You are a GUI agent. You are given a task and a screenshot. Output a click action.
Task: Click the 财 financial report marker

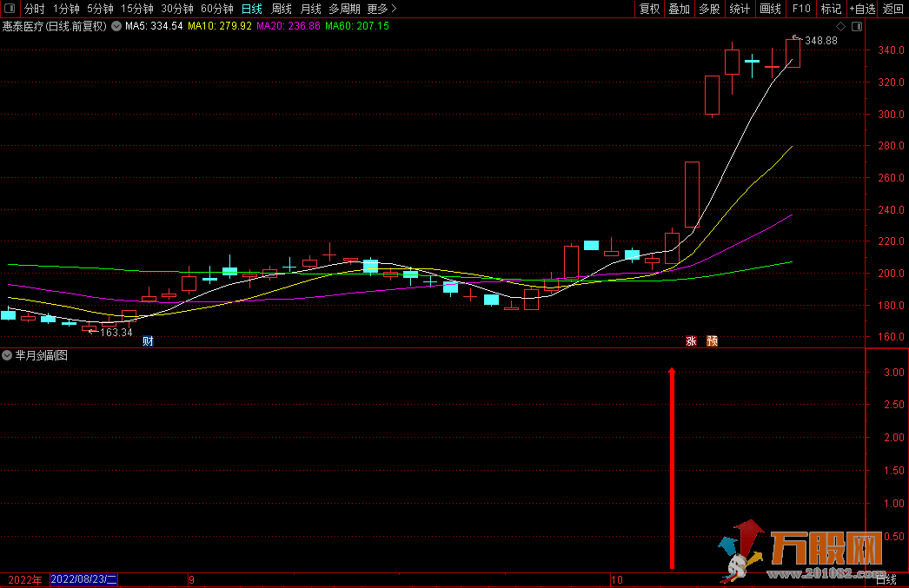click(148, 340)
